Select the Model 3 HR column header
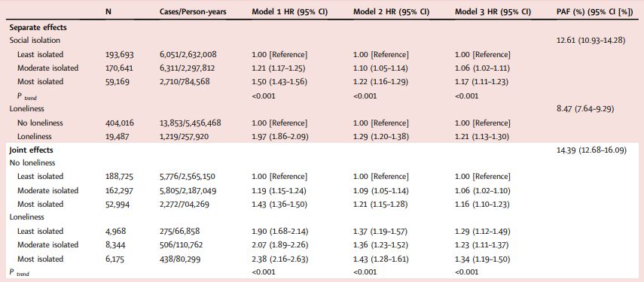The height and width of the screenshot is (282, 644). point(493,12)
